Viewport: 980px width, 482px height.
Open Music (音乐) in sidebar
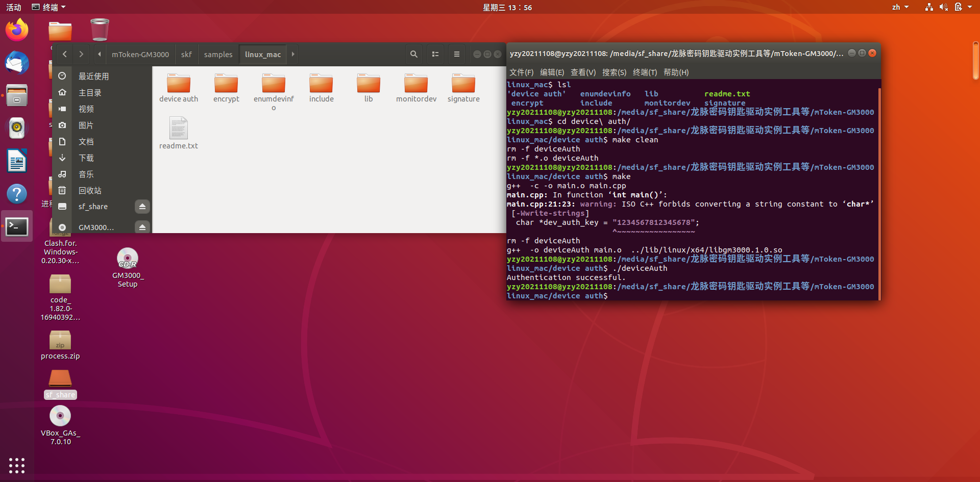tap(102, 174)
